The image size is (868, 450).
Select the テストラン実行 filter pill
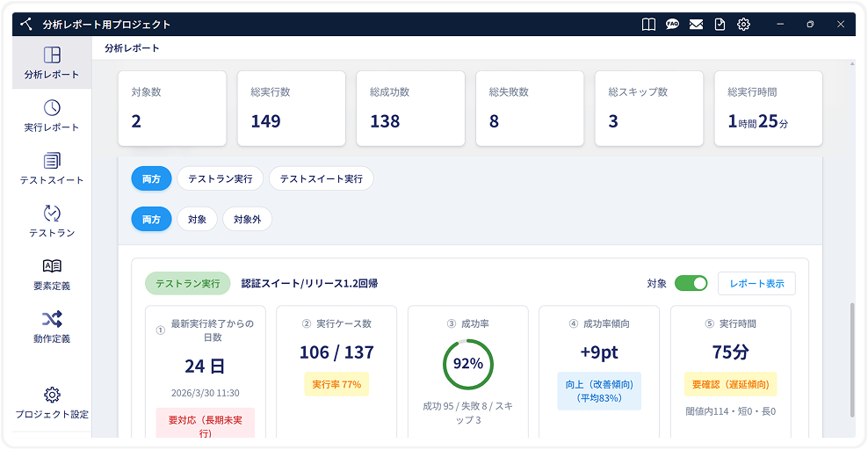[x=221, y=178]
